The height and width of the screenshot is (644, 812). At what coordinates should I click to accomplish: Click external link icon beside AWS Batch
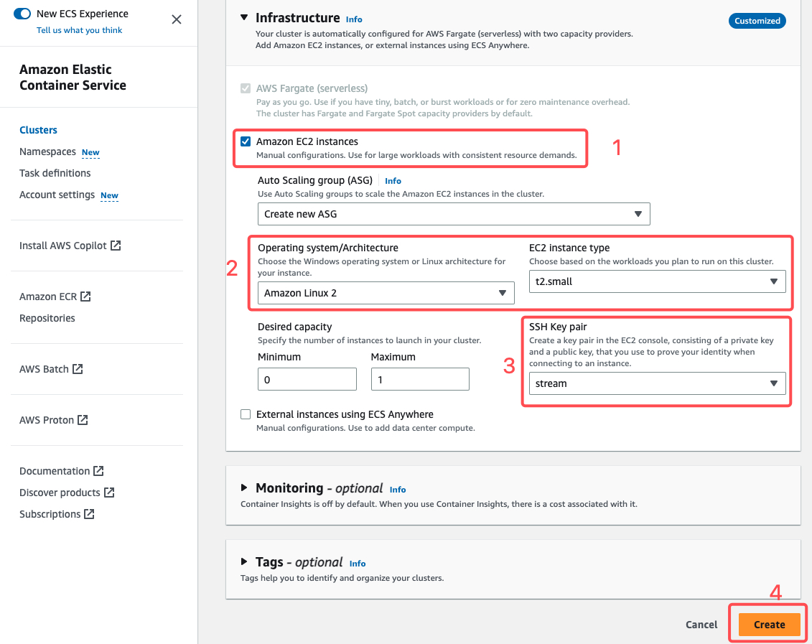tap(78, 369)
